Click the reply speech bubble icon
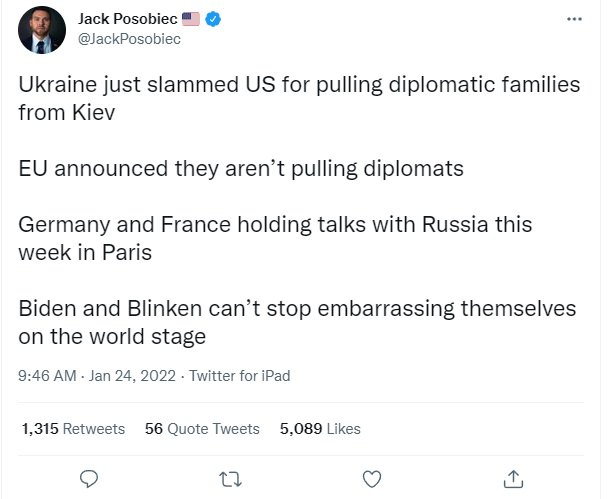607x499 pixels. (89, 479)
